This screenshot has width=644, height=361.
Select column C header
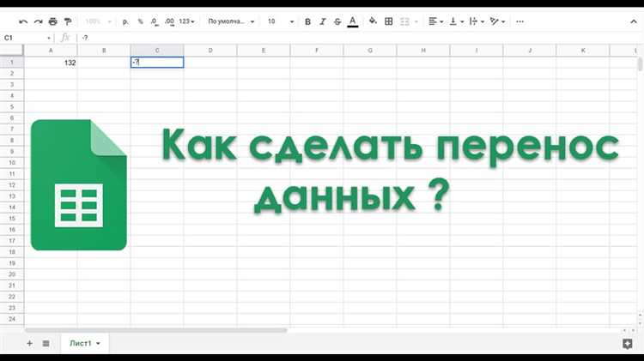(x=157, y=51)
